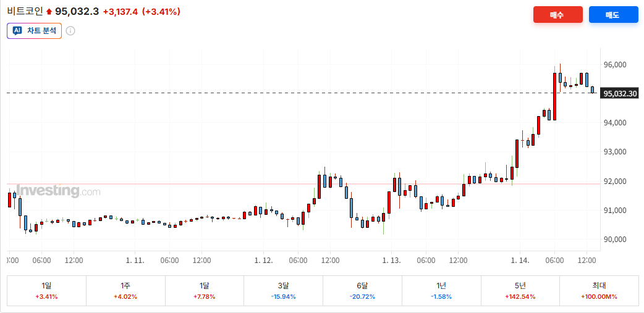644x313 pixels.
Task: Switch to the 1주 period tab
Action: [125, 291]
